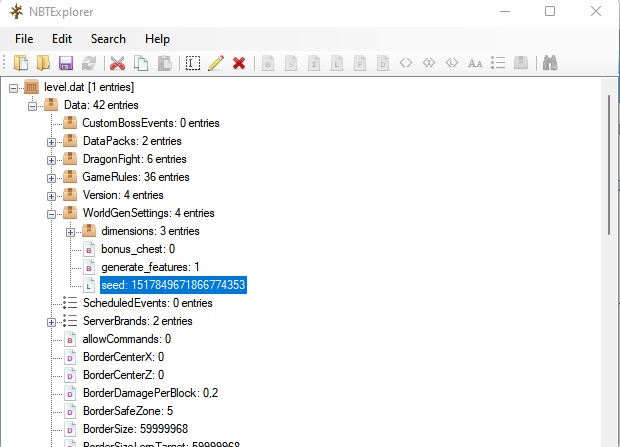Add a List tag with the bullet list icon

tap(498, 63)
